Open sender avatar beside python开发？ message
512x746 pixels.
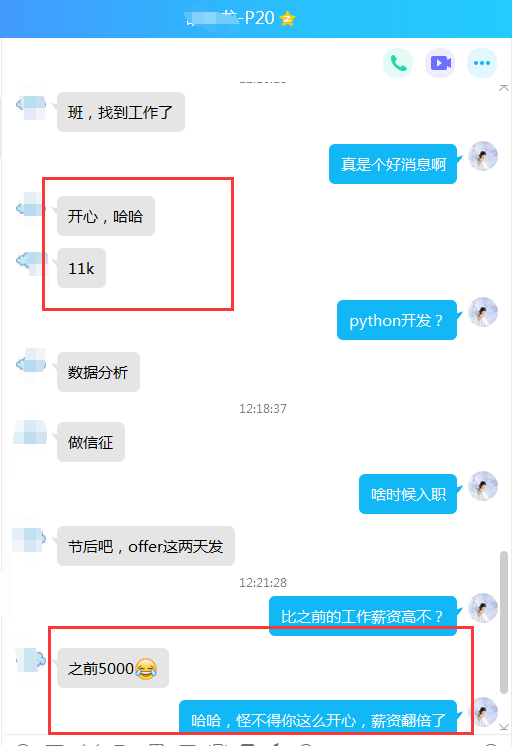[482, 312]
